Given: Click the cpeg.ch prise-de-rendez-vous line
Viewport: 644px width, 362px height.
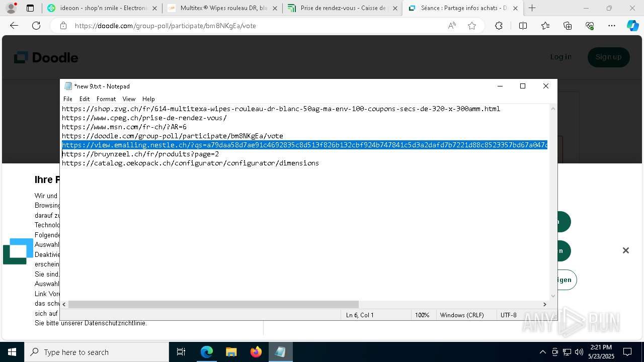Looking at the screenshot, I should click(144, 118).
